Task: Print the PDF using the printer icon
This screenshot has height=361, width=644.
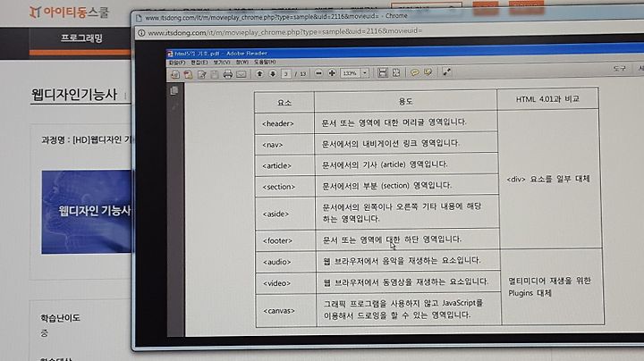Action: 227,74
